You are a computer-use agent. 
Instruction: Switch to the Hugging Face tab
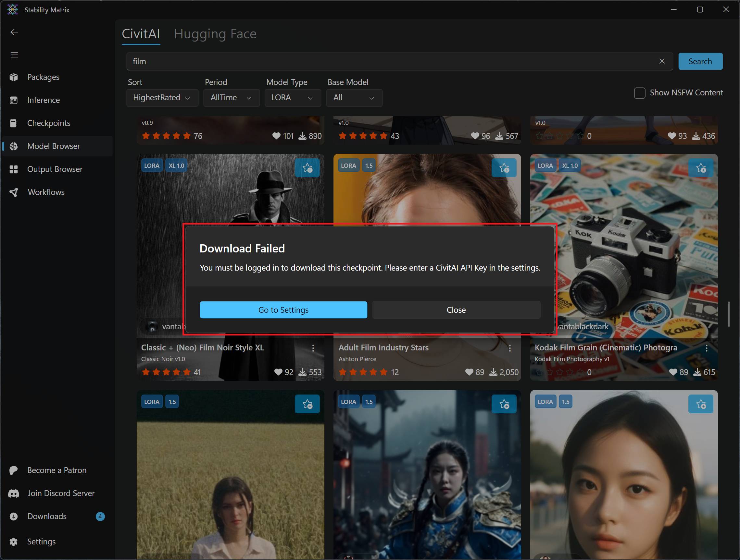215,34
